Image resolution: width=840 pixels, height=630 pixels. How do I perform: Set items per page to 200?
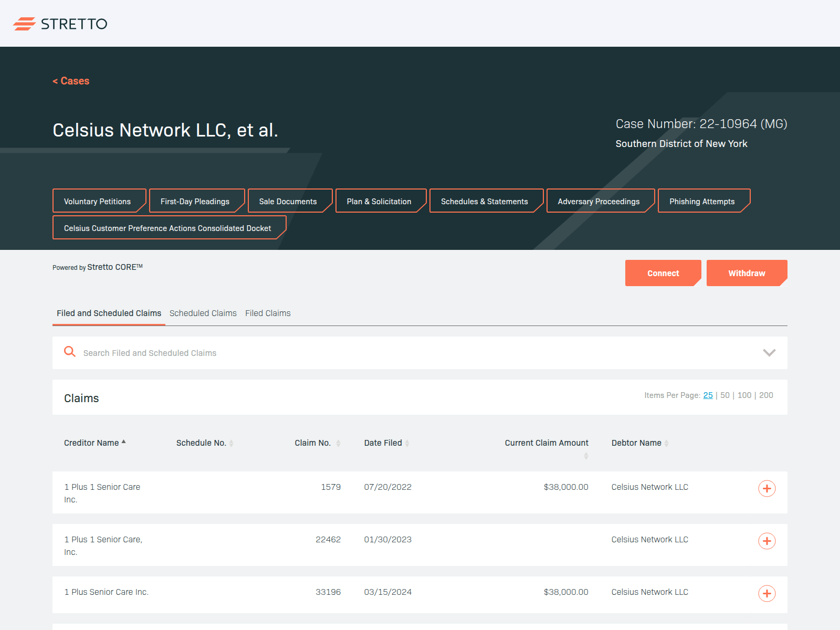[x=766, y=395]
